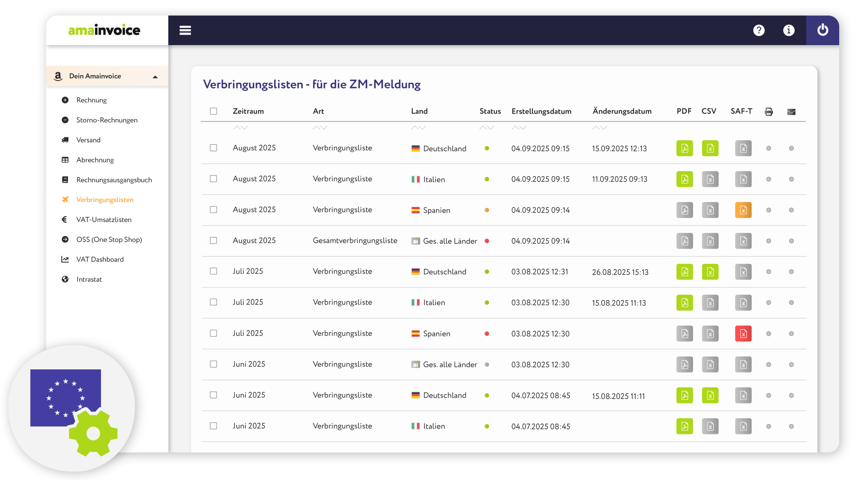868x480 pixels.
Task: Click green status dot for August Deutschland
Action: (x=487, y=148)
